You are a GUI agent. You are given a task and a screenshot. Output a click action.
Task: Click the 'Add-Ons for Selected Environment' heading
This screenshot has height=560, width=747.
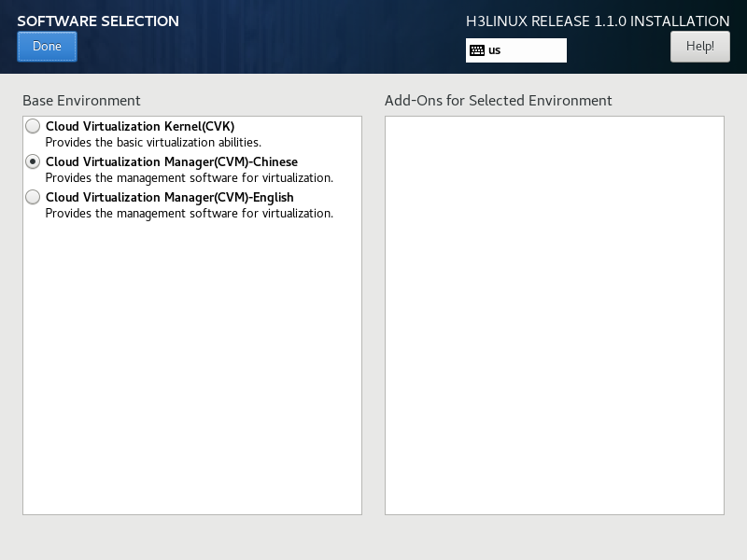pyautogui.click(x=499, y=101)
